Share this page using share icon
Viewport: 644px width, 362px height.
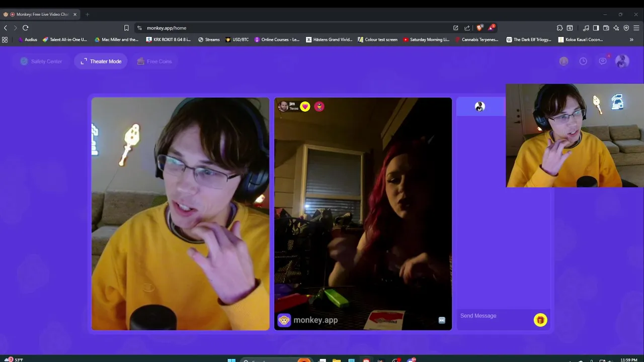[x=467, y=28]
